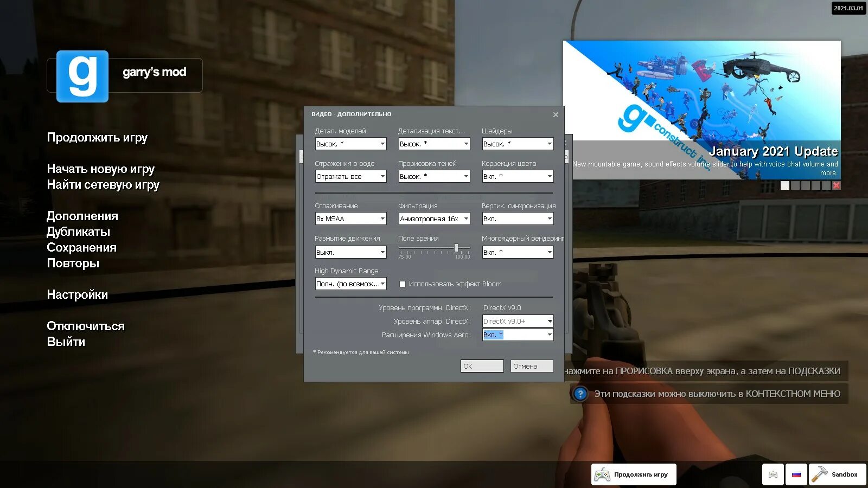
Task: Open the Шейдеры quality dropdown
Action: pos(518,144)
